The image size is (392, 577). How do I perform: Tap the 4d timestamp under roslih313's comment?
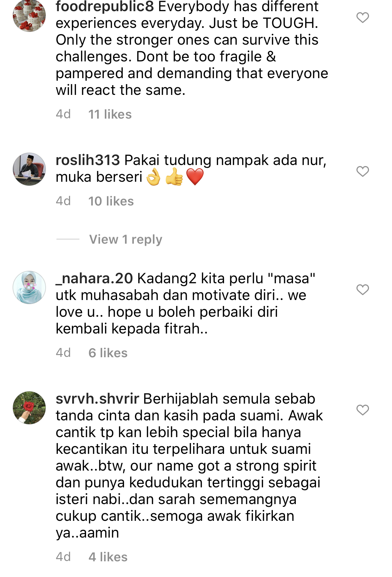[63, 201]
